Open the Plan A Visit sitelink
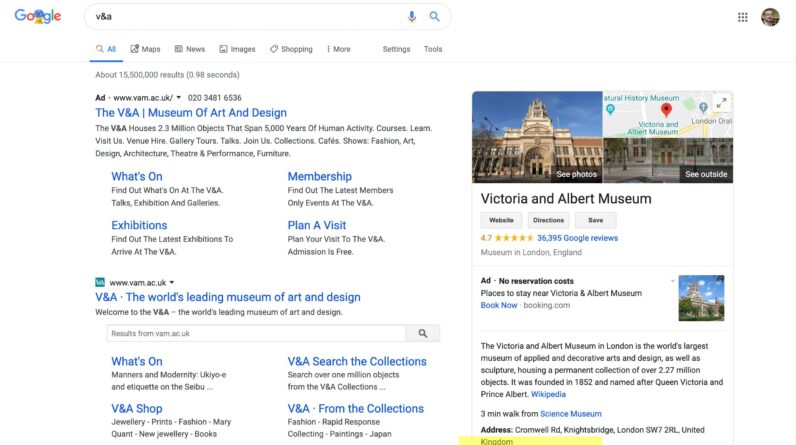 317,225
